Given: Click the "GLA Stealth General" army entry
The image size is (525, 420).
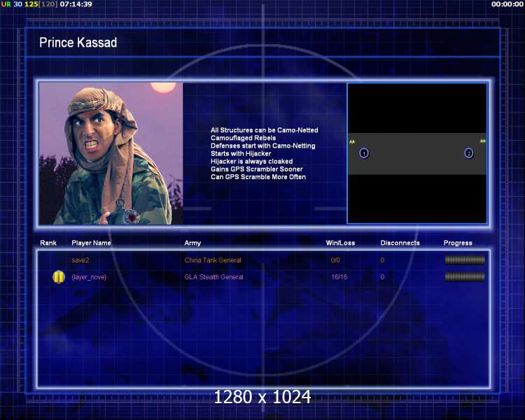Looking at the screenshot, I should point(213,277).
